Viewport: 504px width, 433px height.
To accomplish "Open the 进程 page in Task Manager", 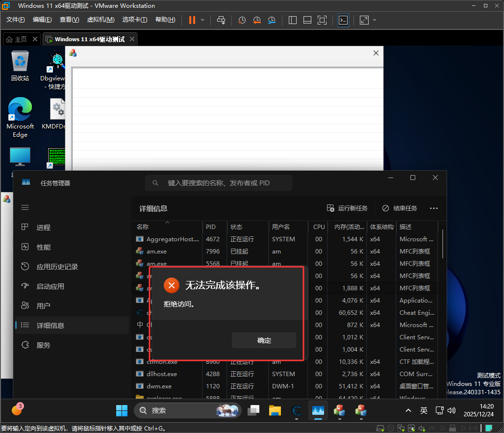I will tap(72, 227).
